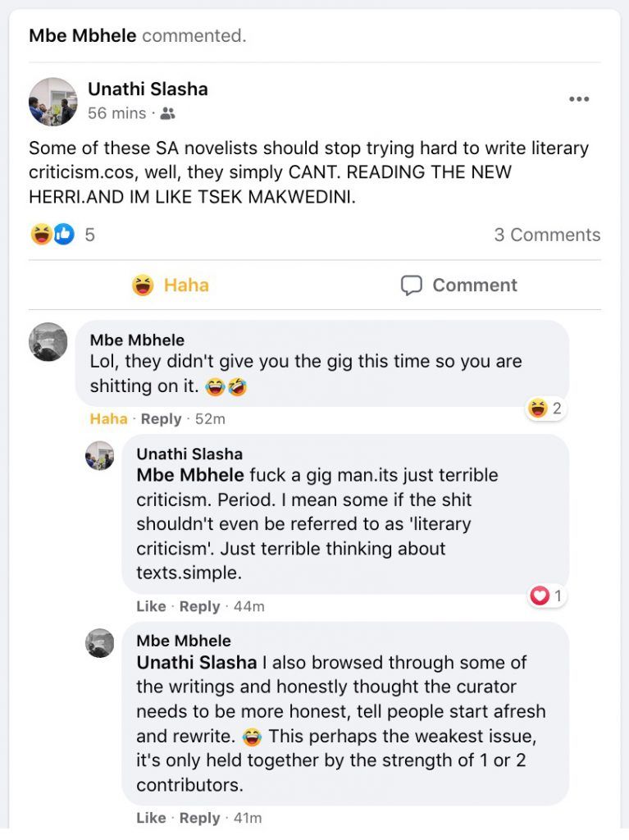Screen dimensions: 629x840
Task: Toggle the Haha reaction button on post
Action: (171, 285)
